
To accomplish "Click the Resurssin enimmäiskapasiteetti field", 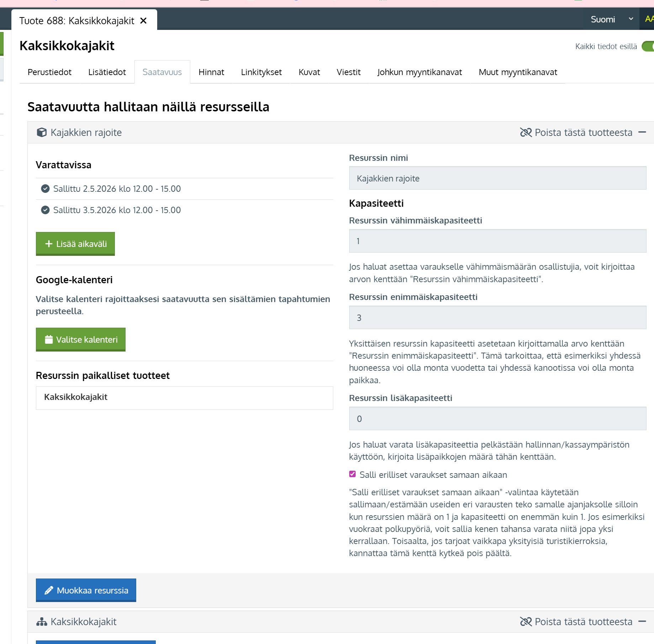I will tap(498, 317).
